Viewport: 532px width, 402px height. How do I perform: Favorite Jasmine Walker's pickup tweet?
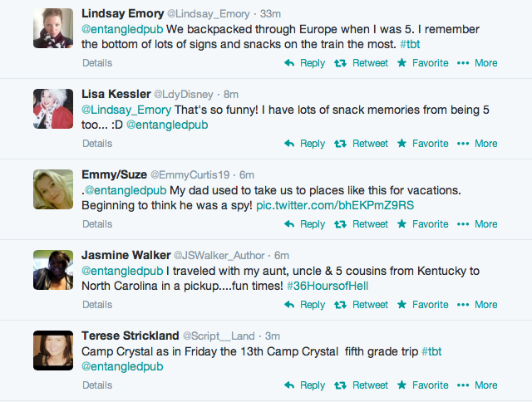[422, 305]
